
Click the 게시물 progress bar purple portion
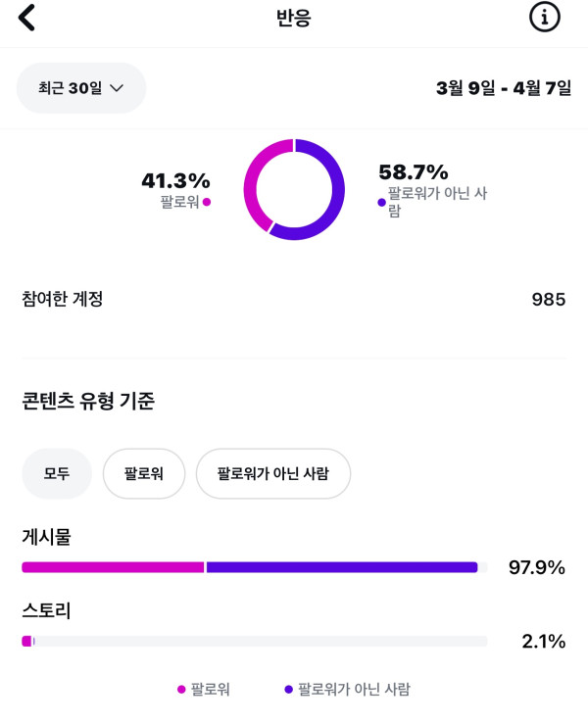coord(341,567)
